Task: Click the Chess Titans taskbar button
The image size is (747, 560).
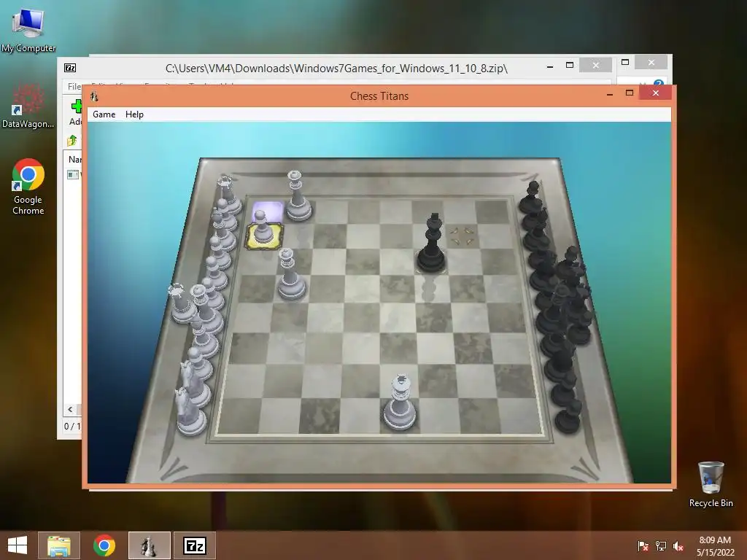Action: pos(149,545)
